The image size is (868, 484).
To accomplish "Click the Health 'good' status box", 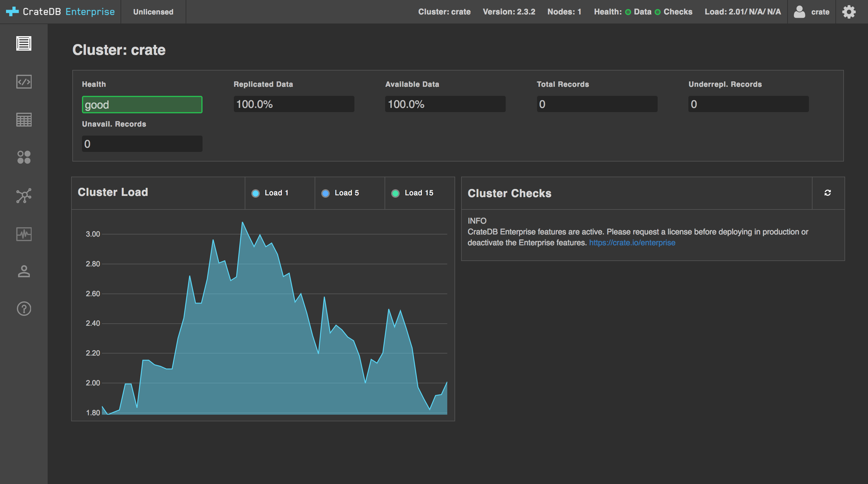I will (142, 105).
